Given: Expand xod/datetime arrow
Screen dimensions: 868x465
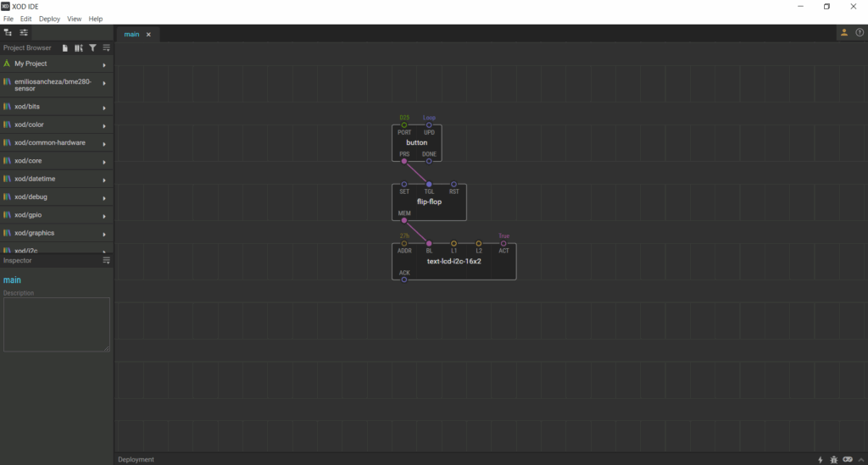Looking at the screenshot, I should tap(104, 180).
